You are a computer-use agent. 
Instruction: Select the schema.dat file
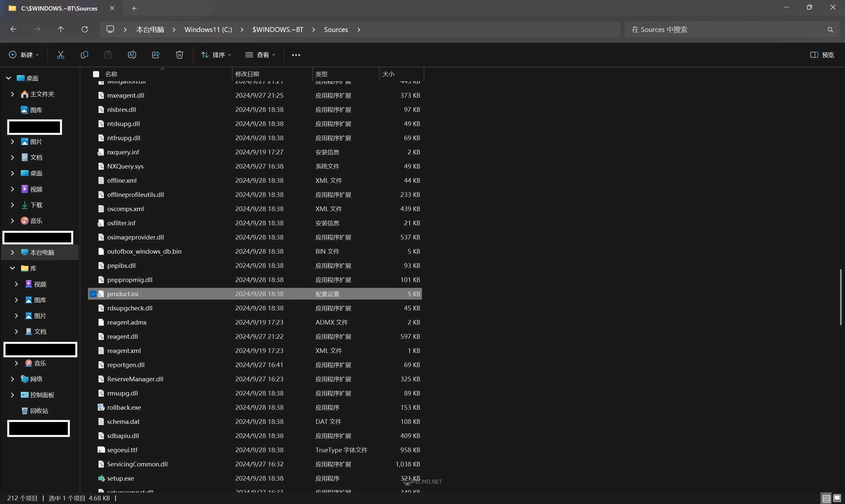pyautogui.click(x=255, y=422)
